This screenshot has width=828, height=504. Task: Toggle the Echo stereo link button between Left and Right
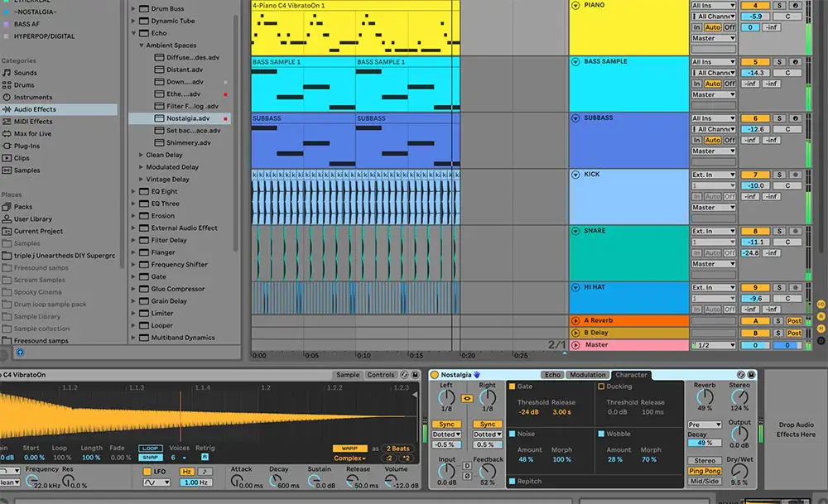467,398
